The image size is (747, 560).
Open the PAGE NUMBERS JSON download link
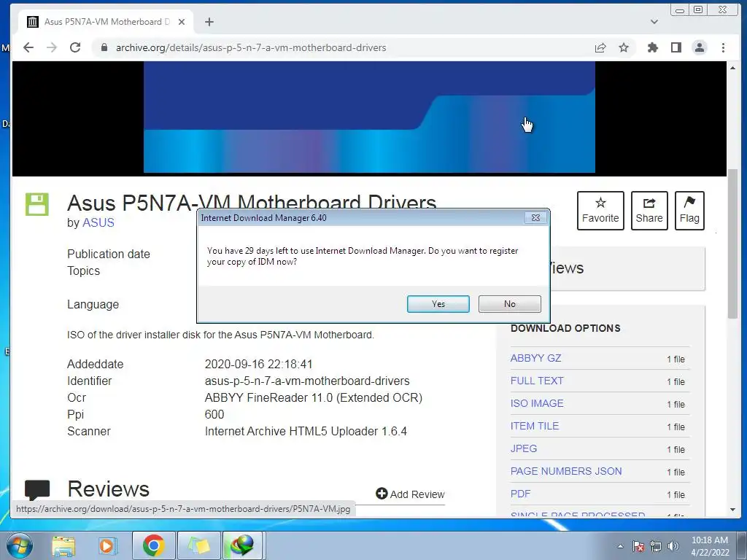(566, 472)
